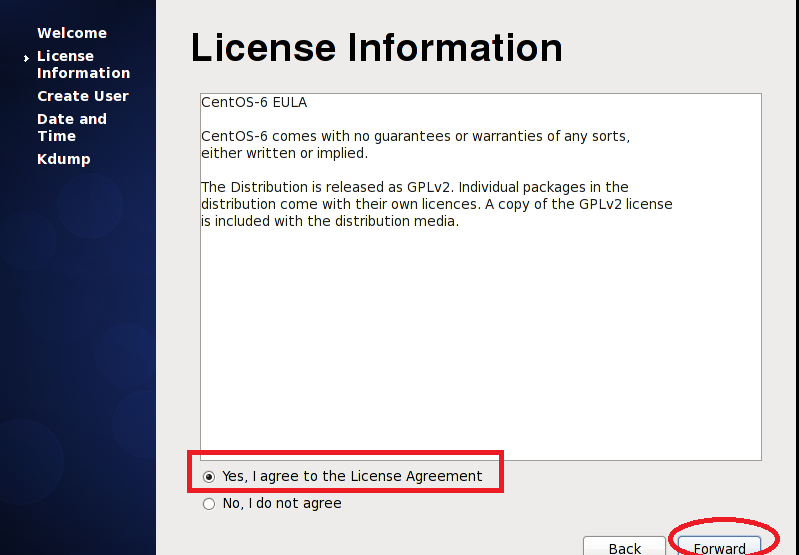
Task: Click the License Information page title
Action: [x=377, y=48]
